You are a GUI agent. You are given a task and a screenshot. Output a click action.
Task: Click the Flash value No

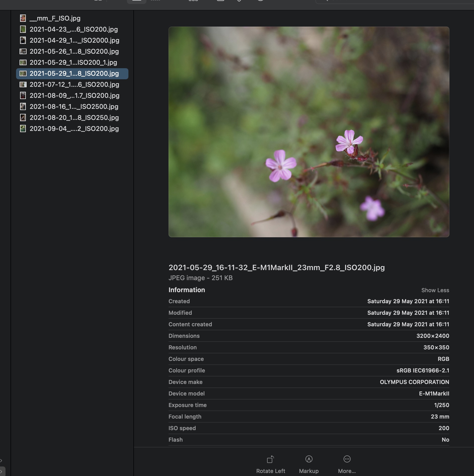coord(445,440)
